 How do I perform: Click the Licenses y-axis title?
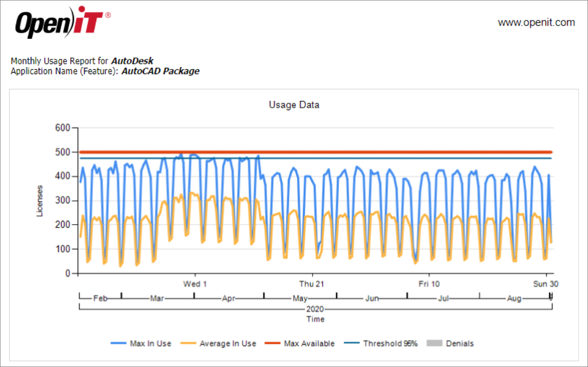point(40,201)
